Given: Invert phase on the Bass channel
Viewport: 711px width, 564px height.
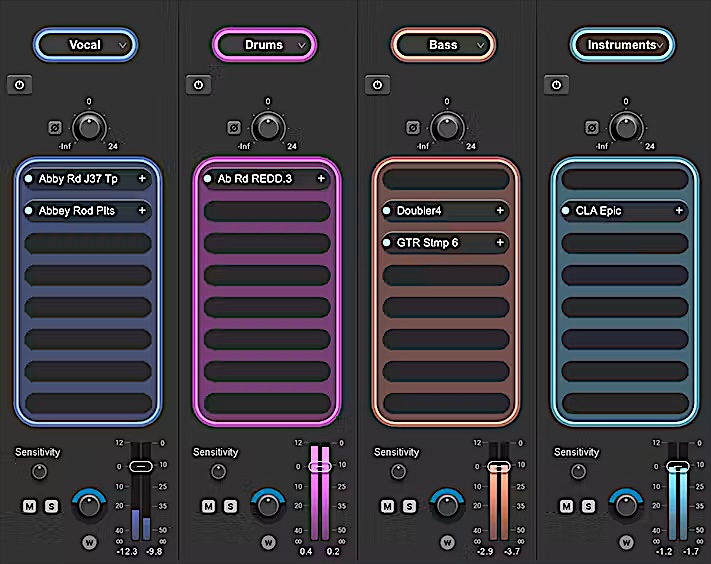Looking at the screenshot, I should 413,128.
